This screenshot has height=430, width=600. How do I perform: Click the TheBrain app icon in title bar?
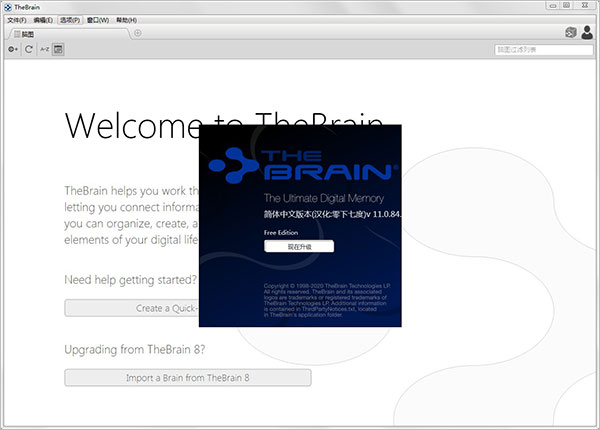coord(8,7)
